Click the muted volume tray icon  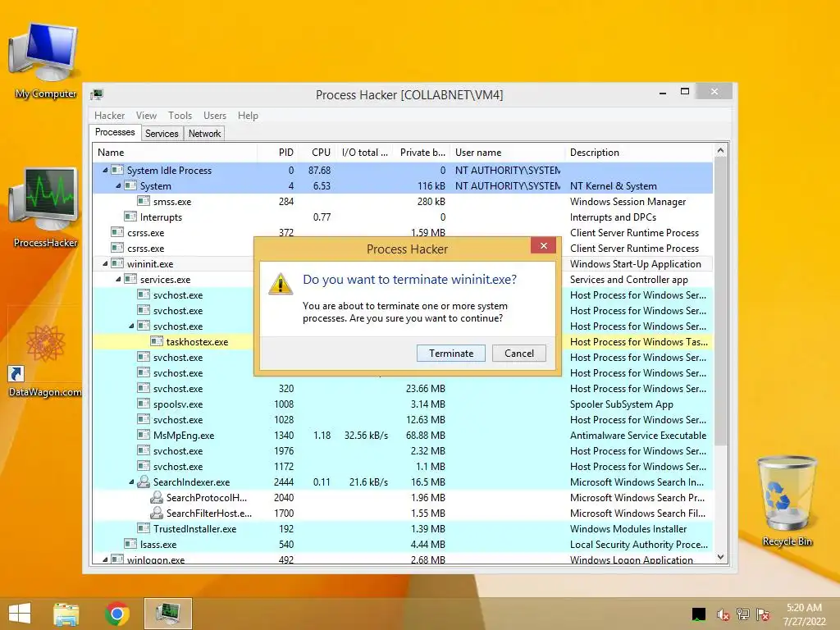(724, 614)
